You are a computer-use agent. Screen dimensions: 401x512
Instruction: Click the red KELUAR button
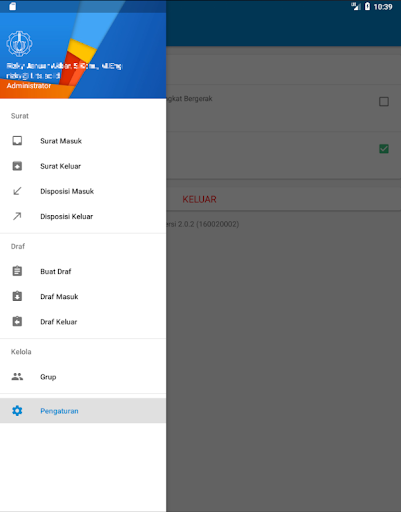coord(199,199)
